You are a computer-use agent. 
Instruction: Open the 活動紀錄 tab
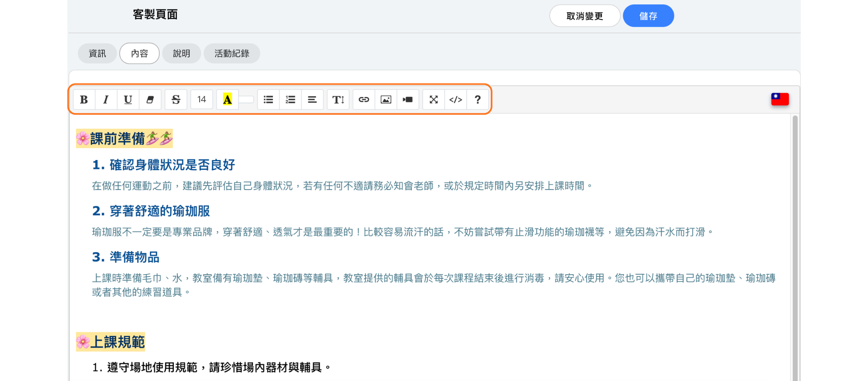point(232,53)
